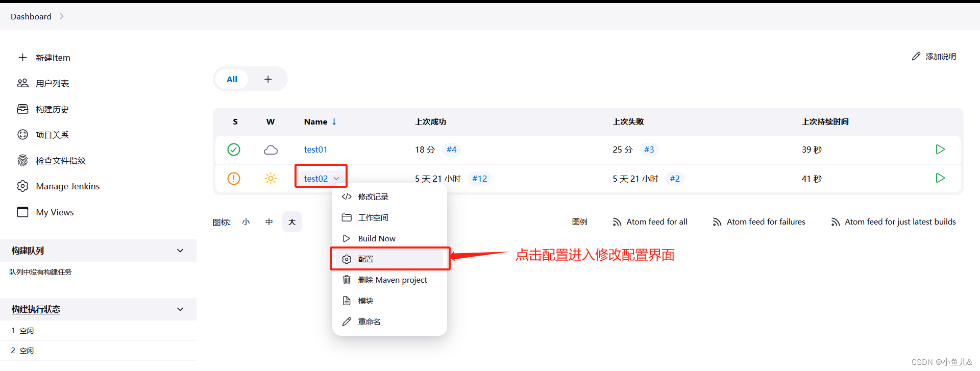This screenshot has width=980, height=371.
Task: Click the plus icon beside 新建Item
Action: [22, 58]
